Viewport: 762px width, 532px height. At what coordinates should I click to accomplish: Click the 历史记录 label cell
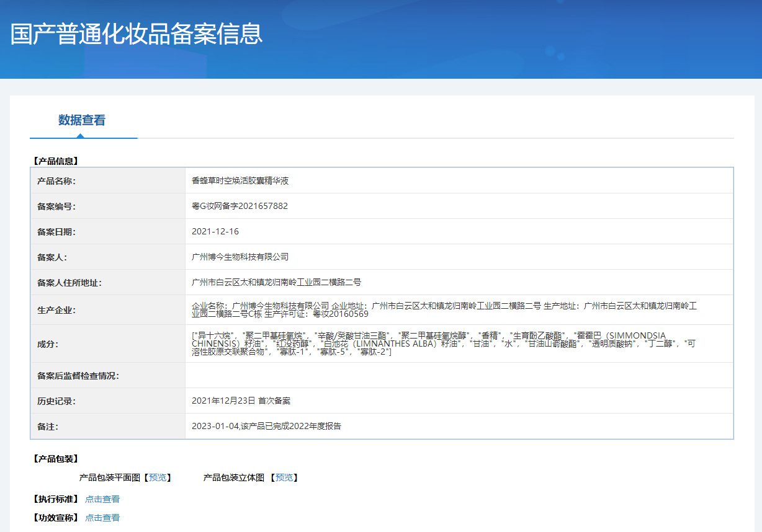[108, 401]
